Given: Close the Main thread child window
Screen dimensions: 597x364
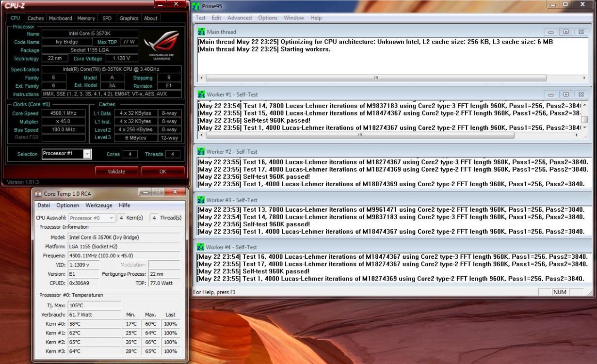Looking at the screenshot, I should point(581,32).
